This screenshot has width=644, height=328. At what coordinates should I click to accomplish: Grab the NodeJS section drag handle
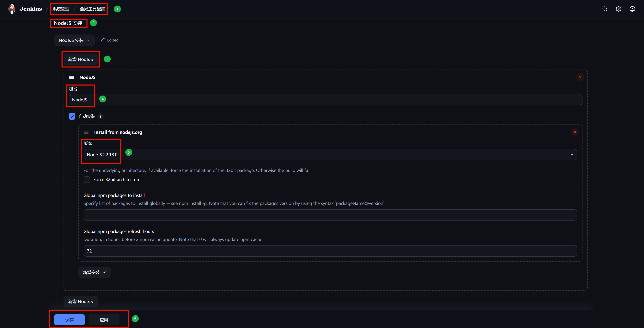(72, 77)
